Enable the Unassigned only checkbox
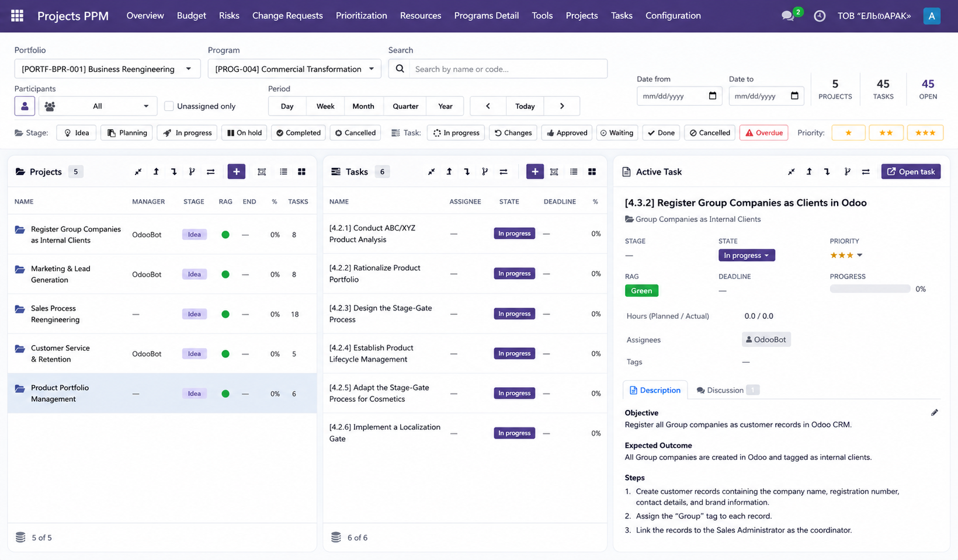This screenshot has width=958, height=560. 169,106
